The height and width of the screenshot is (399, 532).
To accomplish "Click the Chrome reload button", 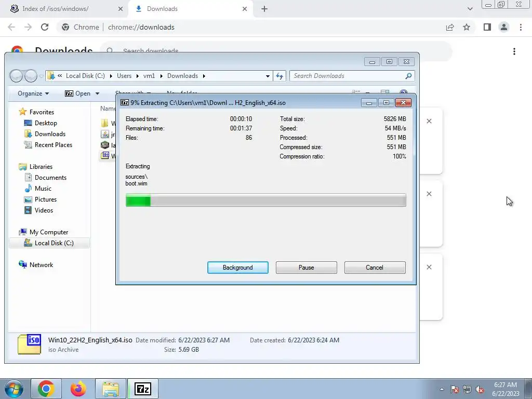I will (45, 27).
